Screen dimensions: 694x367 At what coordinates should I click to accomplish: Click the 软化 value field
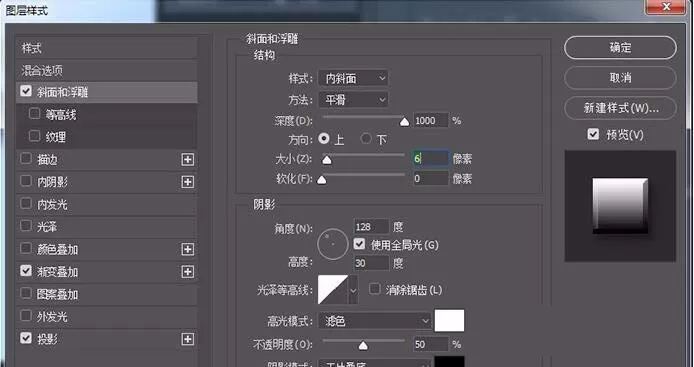pos(431,178)
